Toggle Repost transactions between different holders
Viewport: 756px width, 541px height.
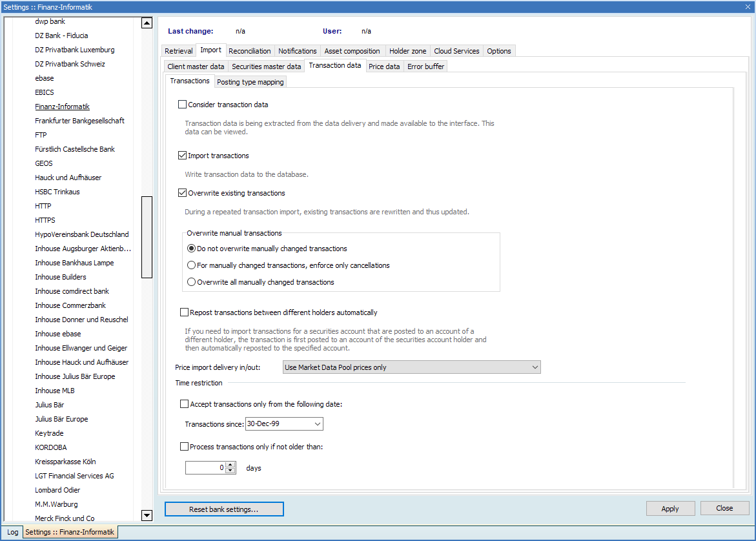[184, 312]
